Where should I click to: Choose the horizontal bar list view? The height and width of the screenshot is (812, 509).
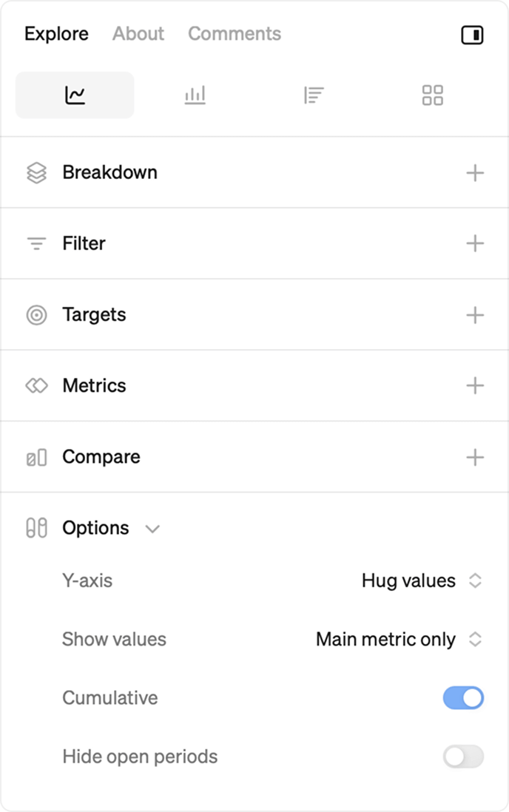[x=314, y=95]
